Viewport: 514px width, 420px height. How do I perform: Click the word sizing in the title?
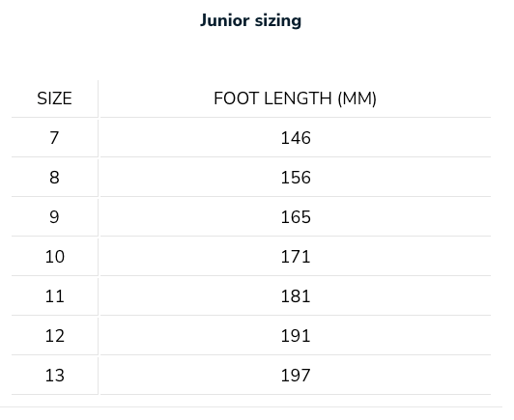(278, 21)
